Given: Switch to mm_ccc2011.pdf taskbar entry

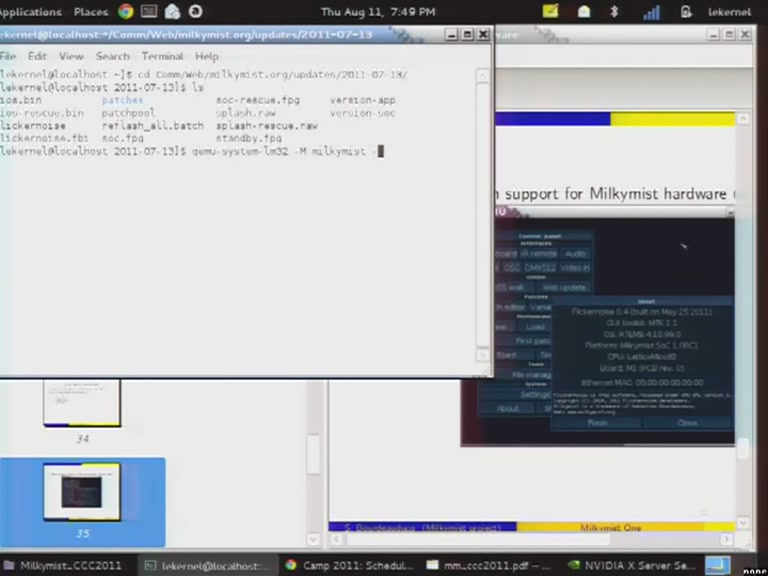Looking at the screenshot, I should click(491, 566).
